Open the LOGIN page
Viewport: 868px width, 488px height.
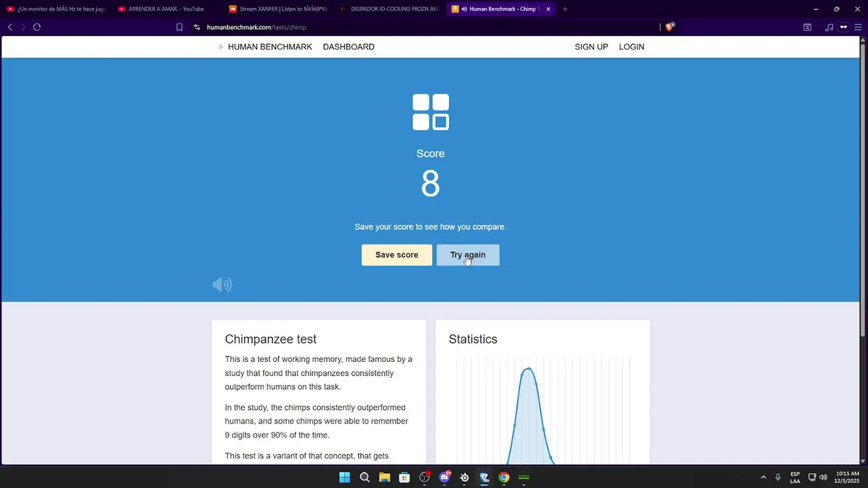tap(631, 47)
